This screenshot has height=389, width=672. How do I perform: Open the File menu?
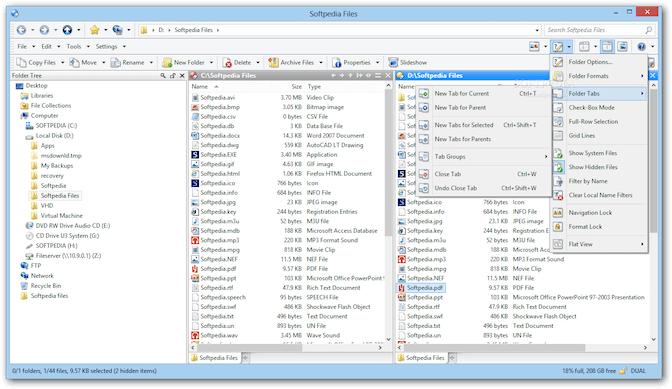click(22, 46)
